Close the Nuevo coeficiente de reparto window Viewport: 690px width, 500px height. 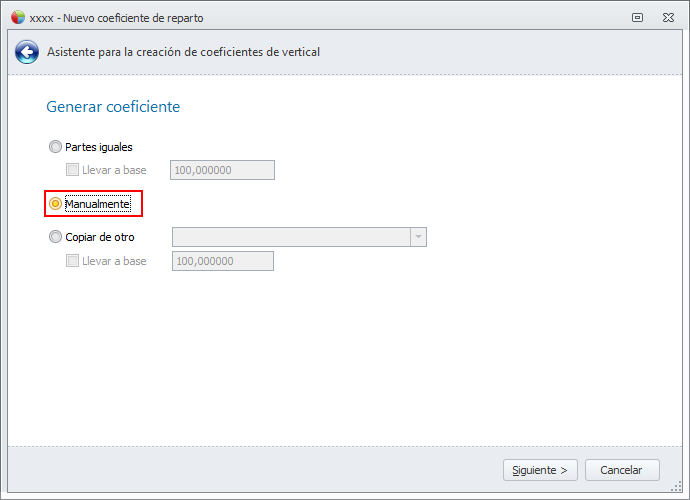(x=668, y=18)
